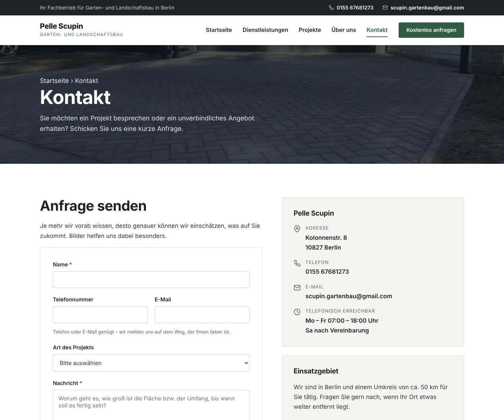The height and width of the screenshot is (420, 504).
Task: Click the email address in the top bar
Action: click(x=427, y=8)
